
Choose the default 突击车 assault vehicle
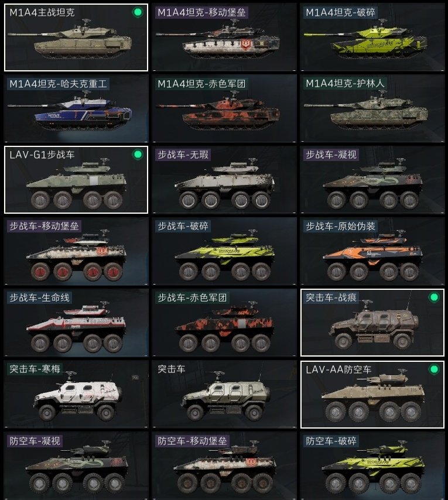(224, 394)
